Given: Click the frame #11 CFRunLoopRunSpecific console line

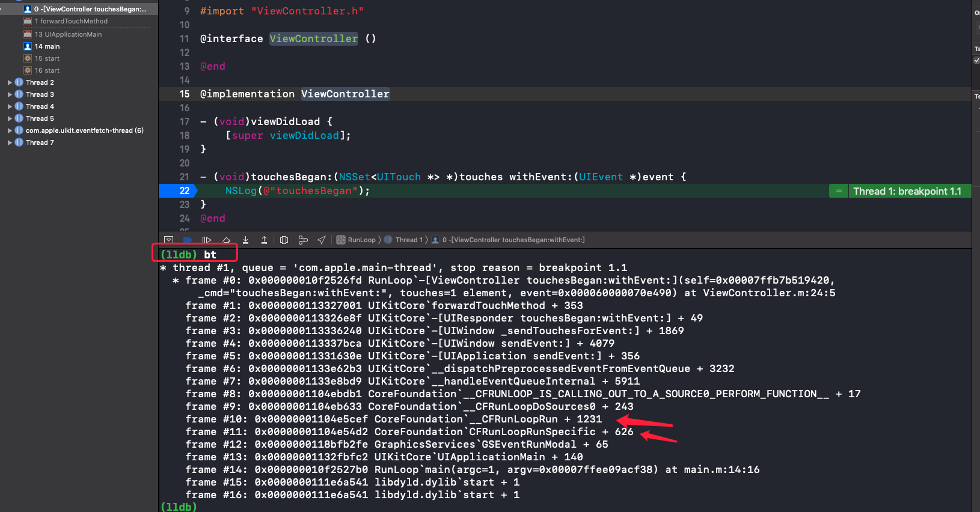Looking at the screenshot, I should point(409,431).
